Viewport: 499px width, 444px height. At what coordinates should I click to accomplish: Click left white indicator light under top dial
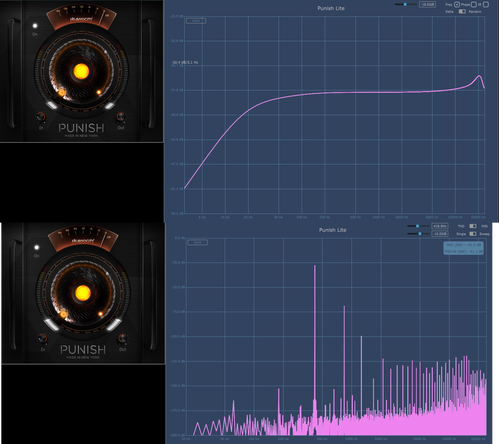point(52,105)
